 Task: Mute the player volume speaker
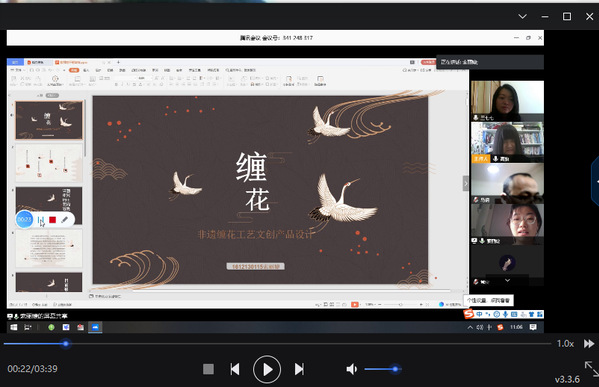click(x=351, y=369)
